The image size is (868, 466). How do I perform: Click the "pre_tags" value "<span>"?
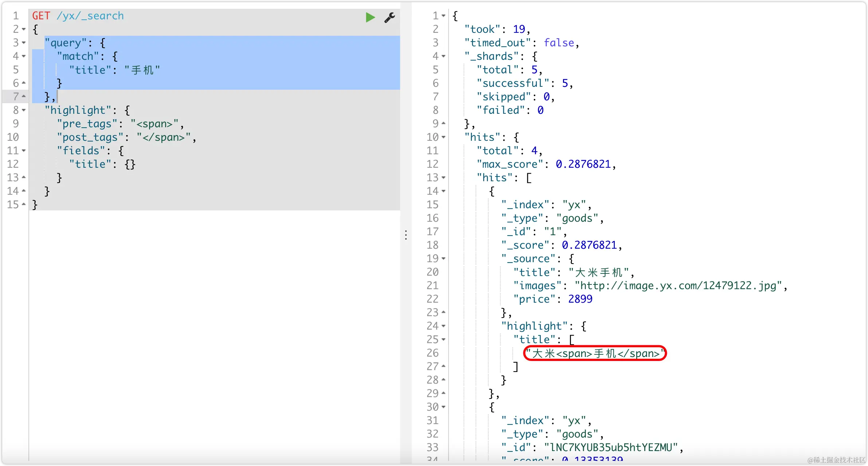(x=155, y=124)
